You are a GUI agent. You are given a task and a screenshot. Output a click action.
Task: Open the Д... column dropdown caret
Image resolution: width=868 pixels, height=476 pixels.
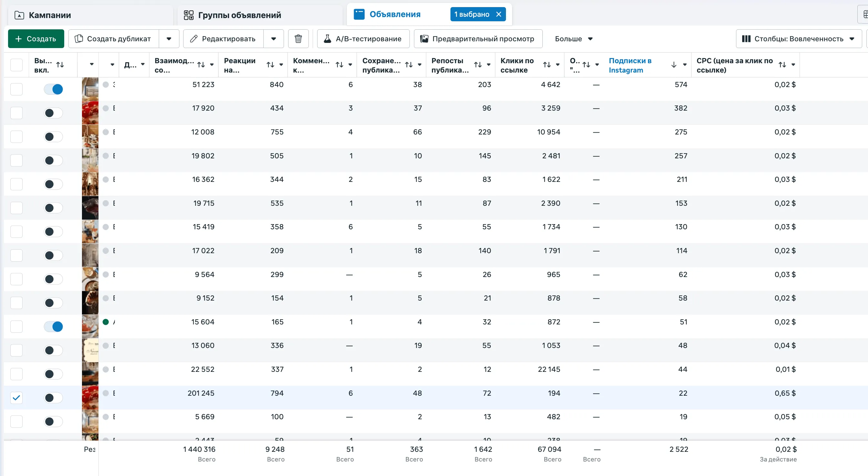[x=143, y=64]
